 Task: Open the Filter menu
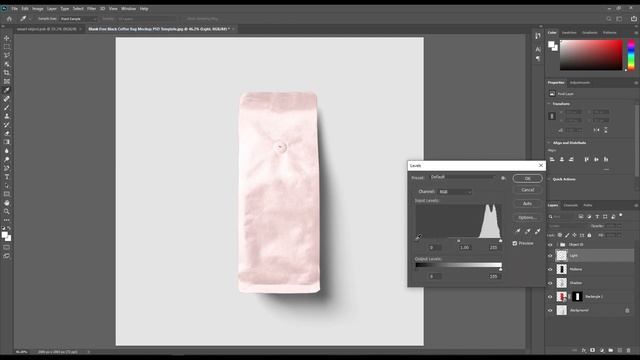pos(91,9)
